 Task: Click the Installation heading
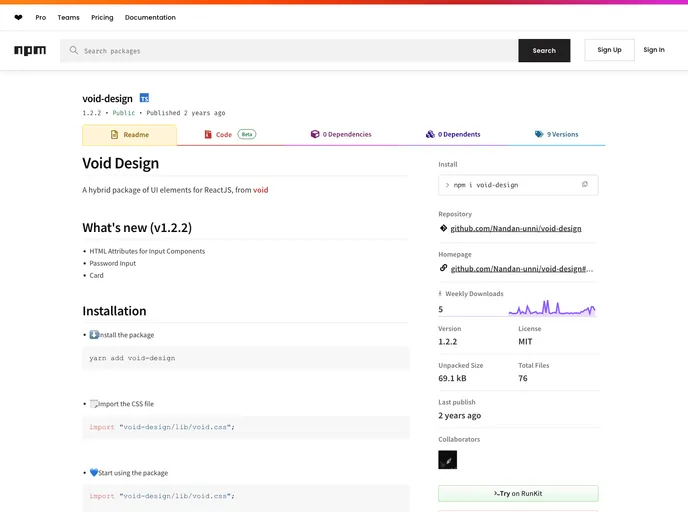coord(115,311)
